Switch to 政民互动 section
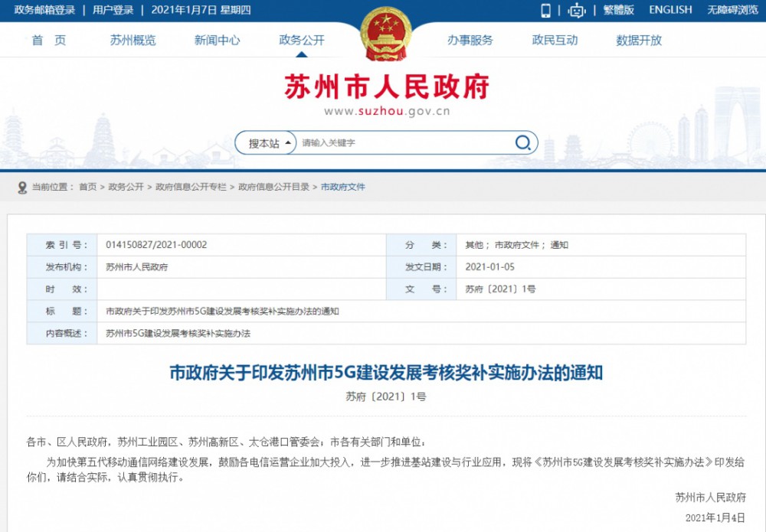This screenshot has height=532, width=766. (x=555, y=41)
